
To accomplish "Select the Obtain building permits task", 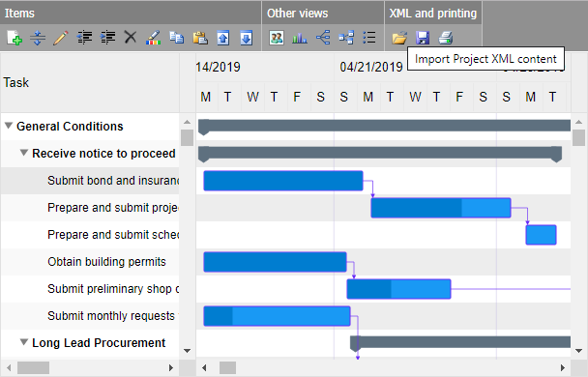I will click(90, 262).
